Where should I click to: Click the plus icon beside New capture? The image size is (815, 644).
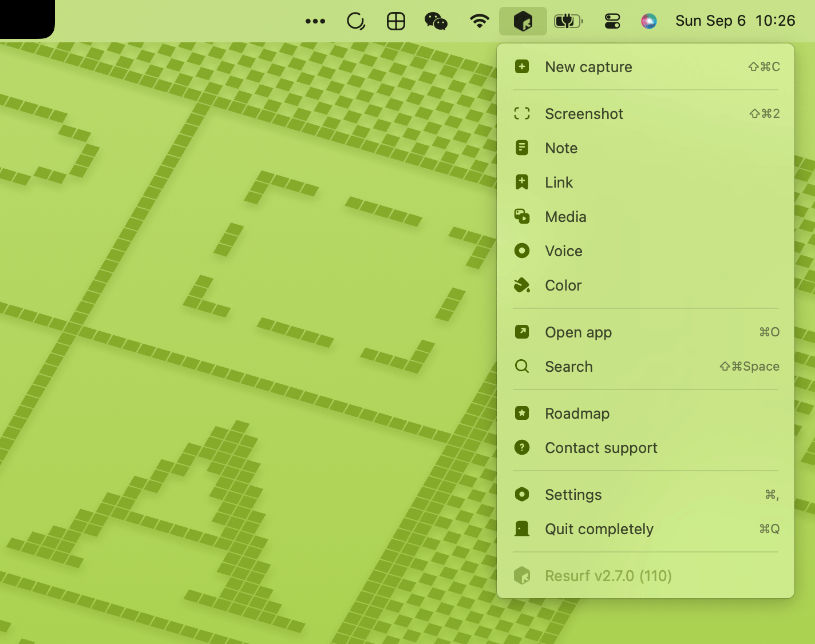click(x=522, y=67)
